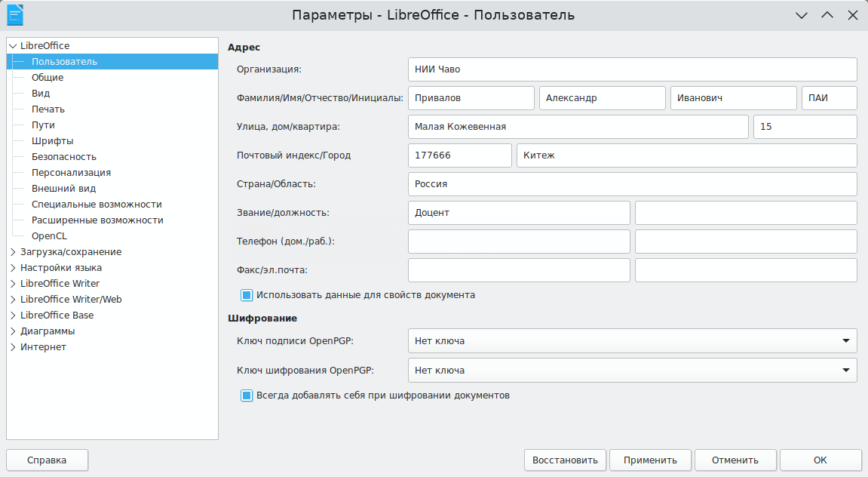Open the Печать settings page
The height and width of the screenshot is (477, 868).
click(48, 109)
